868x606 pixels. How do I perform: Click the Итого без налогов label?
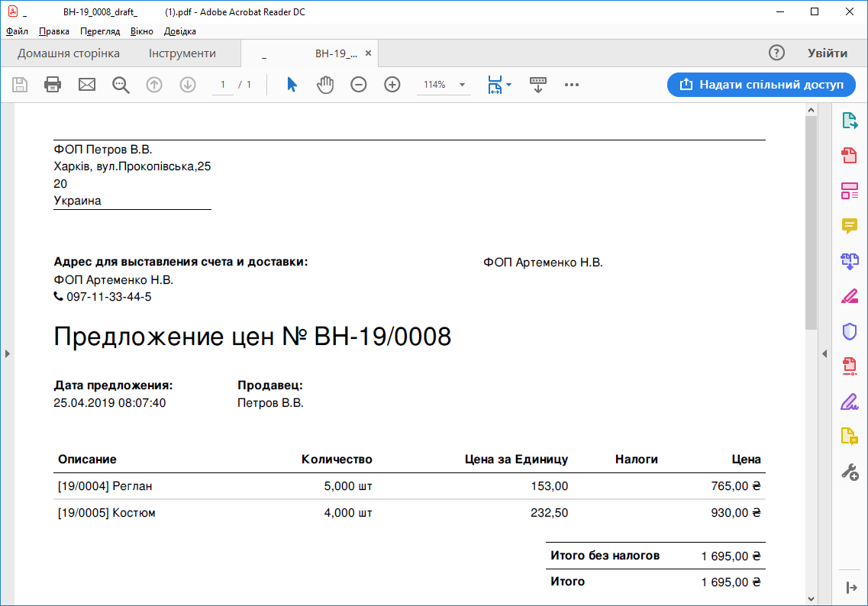point(605,556)
